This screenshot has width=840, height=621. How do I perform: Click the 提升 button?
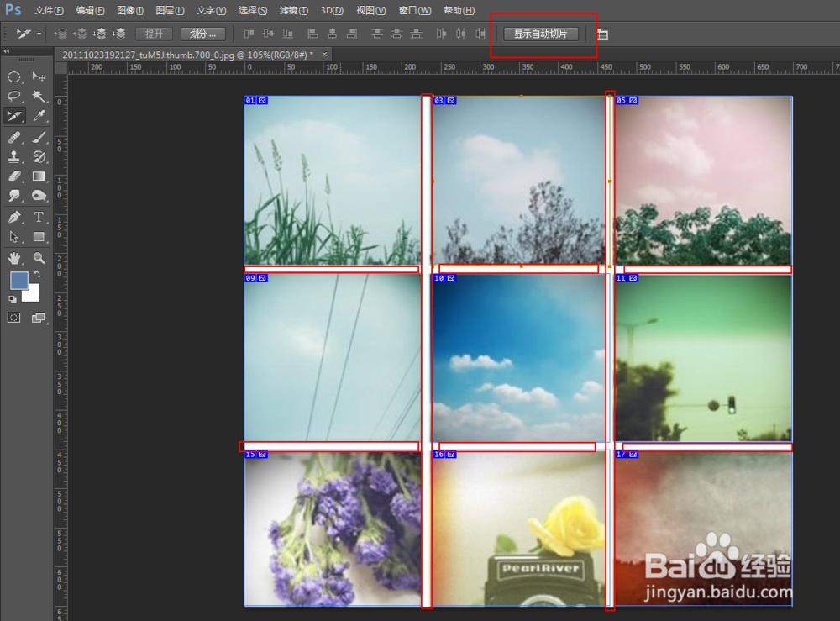[x=154, y=34]
